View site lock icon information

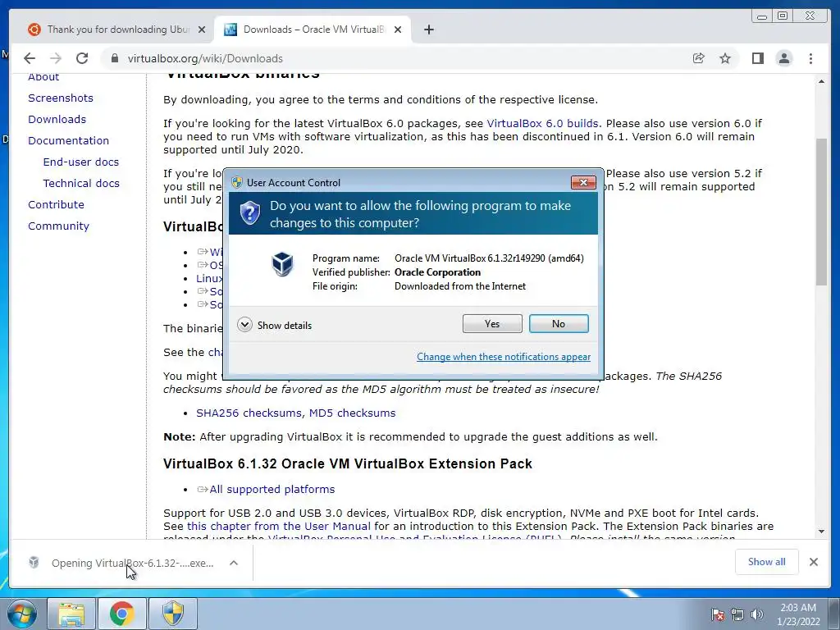tap(114, 58)
